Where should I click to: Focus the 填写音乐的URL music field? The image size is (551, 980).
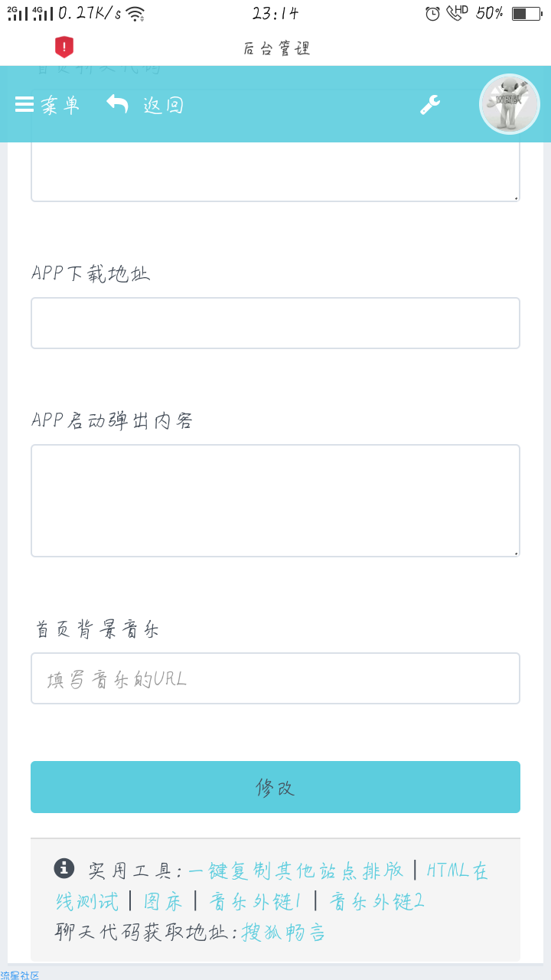click(275, 678)
